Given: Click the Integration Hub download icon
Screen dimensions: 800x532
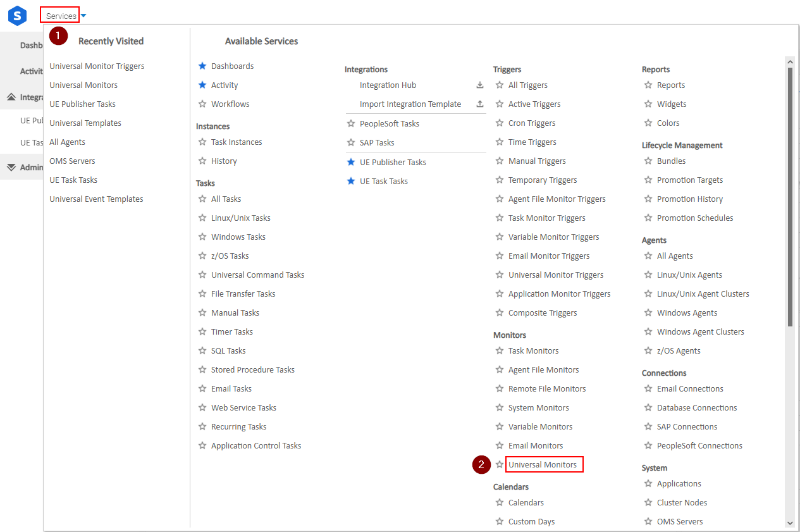Looking at the screenshot, I should (x=480, y=85).
